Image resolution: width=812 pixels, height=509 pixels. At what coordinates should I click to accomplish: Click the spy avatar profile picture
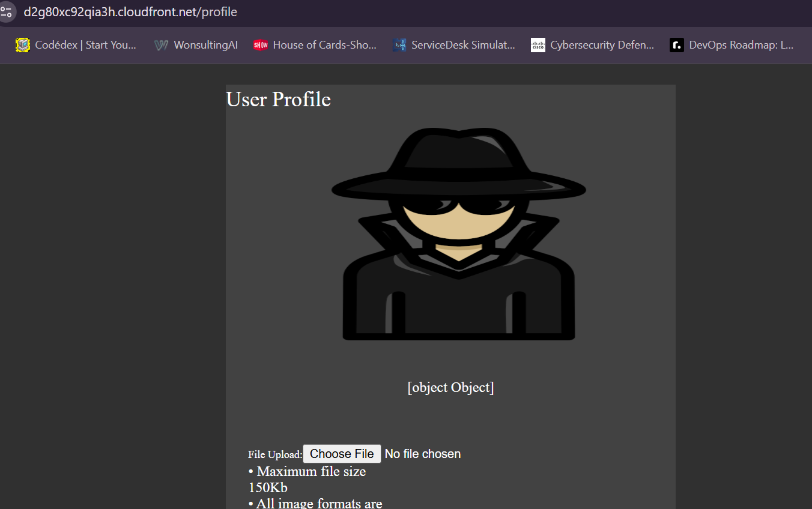click(x=459, y=234)
